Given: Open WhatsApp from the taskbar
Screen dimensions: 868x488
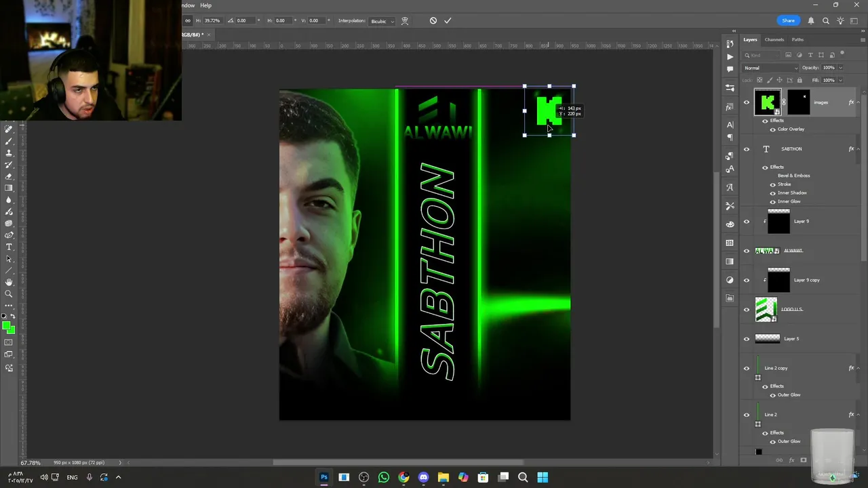Looking at the screenshot, I should (x=384, y=477).
